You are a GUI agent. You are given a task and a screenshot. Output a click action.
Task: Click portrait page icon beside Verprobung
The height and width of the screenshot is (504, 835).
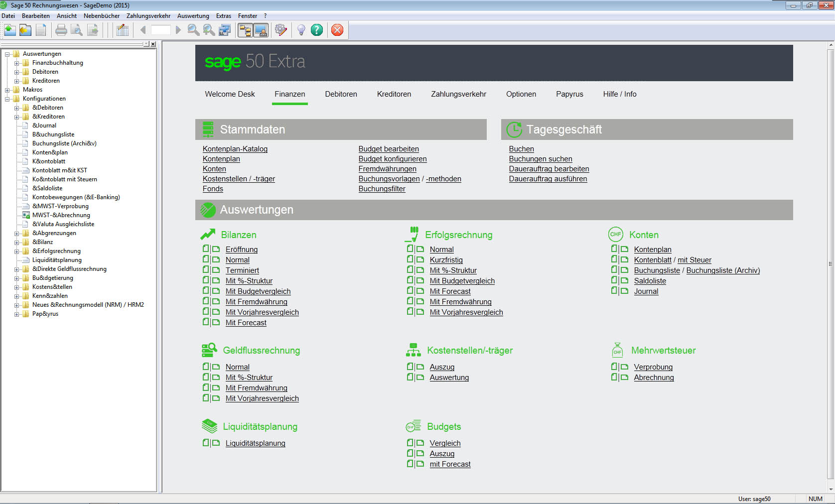point(614,366)
